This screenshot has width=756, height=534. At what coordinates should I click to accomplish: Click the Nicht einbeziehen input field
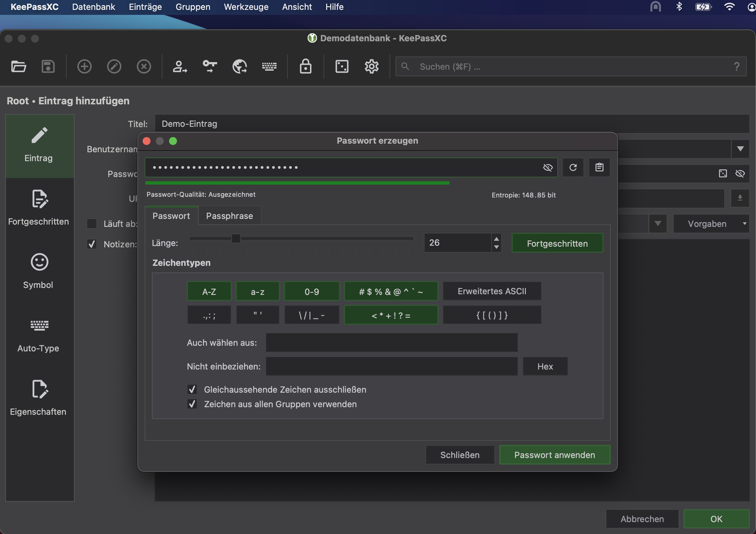392,366
